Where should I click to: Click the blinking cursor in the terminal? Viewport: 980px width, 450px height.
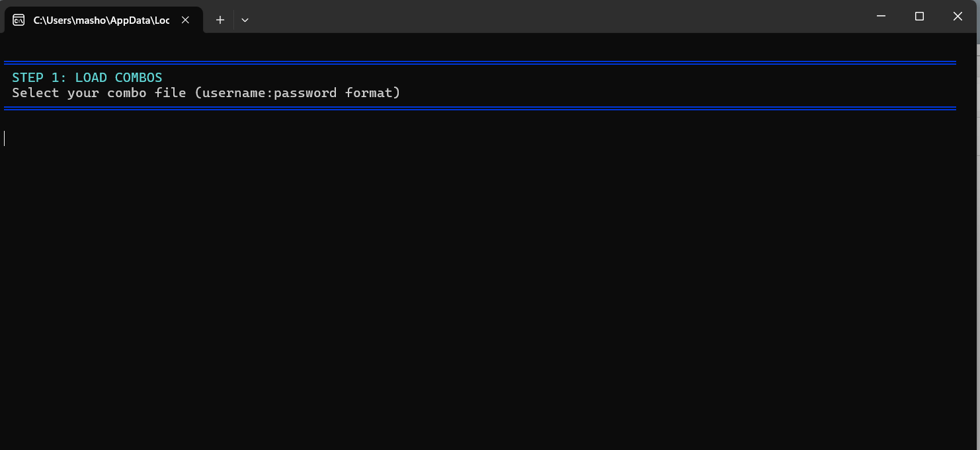[x=5, y=138]
